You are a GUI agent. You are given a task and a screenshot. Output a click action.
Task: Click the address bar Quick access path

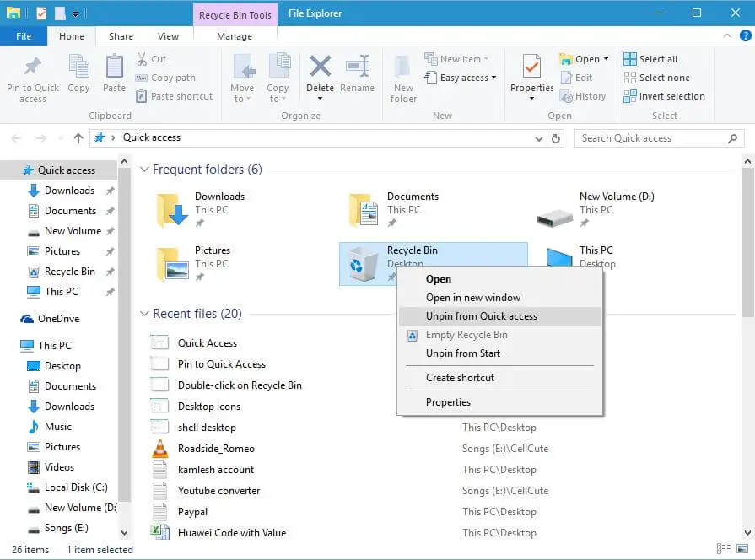(151, 137)
